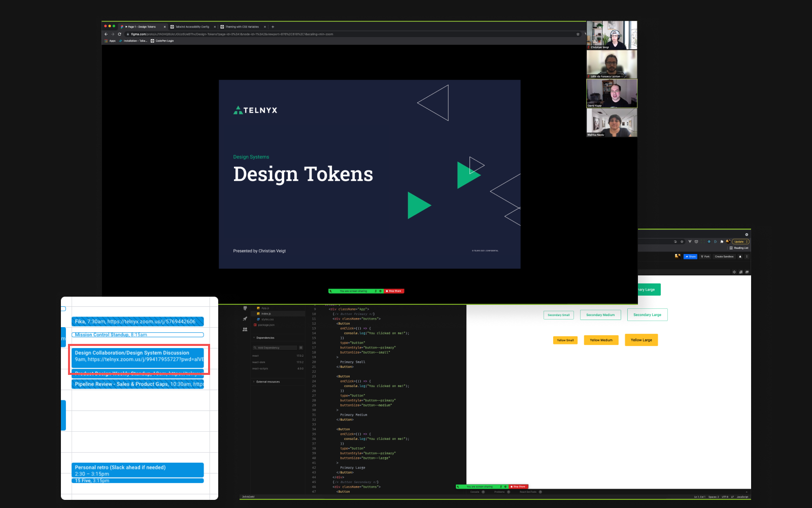Viewport: 812px width, 508px height.
Task: Expand the External resources section
Action: [x=278, y=382]
